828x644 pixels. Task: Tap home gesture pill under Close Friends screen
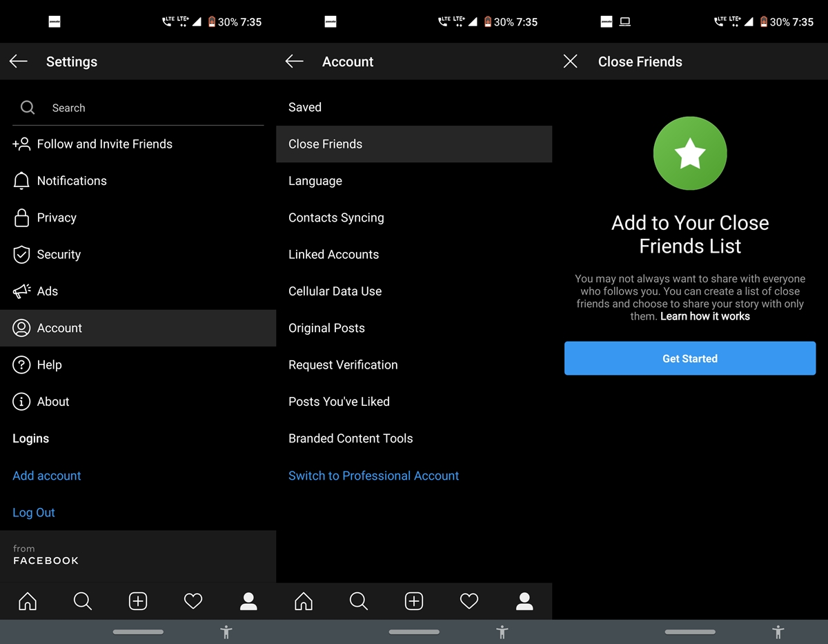click(x=690, y=632)
